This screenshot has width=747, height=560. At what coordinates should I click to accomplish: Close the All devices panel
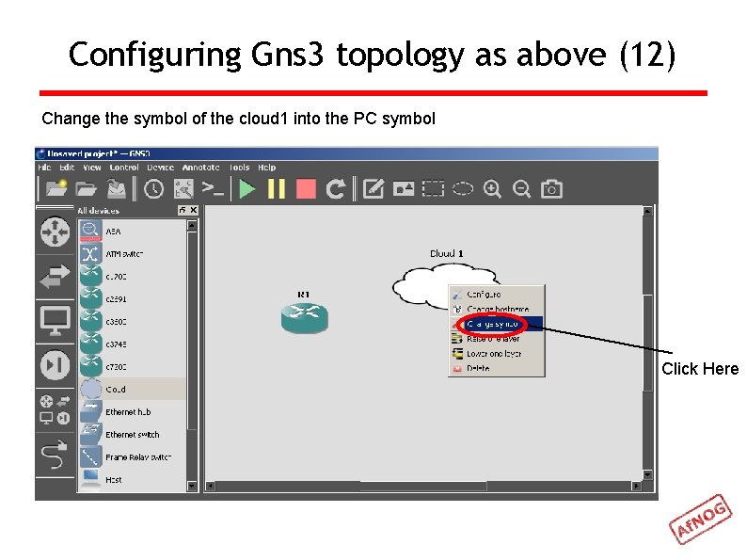[x=194, y=210]
